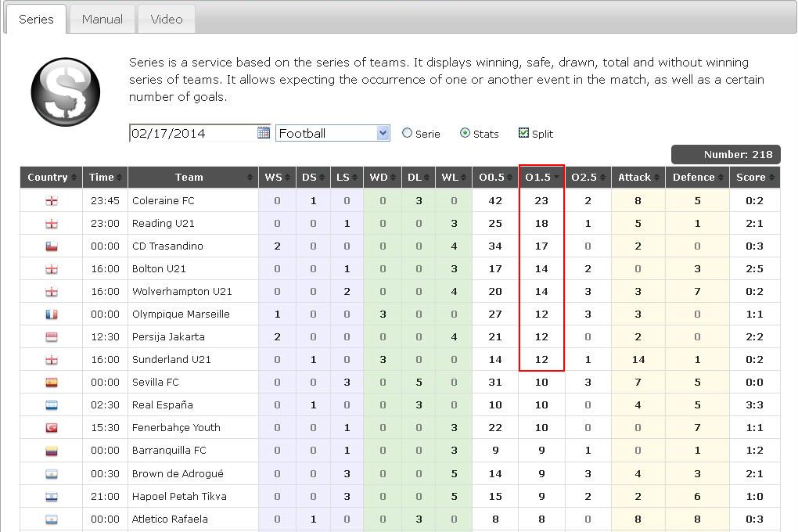Switch to the Video tab
Screen dimensions: 798x532
coord(167,20)
